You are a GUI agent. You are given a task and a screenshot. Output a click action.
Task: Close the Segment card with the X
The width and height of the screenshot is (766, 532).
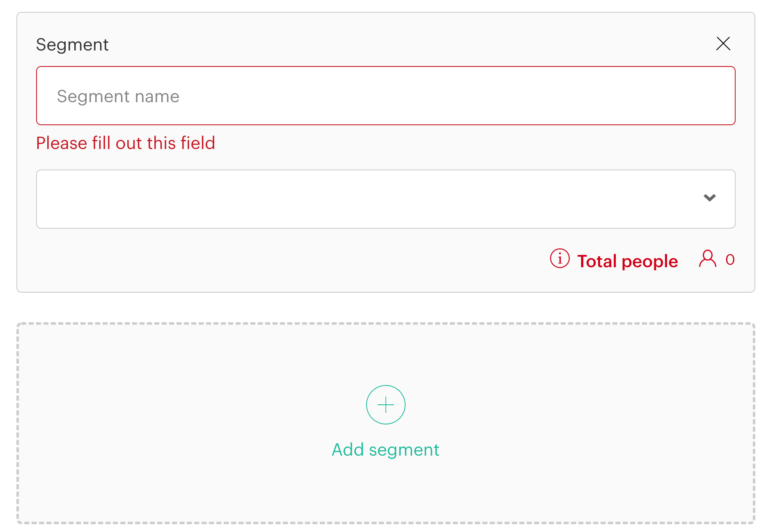coord(723,44)
